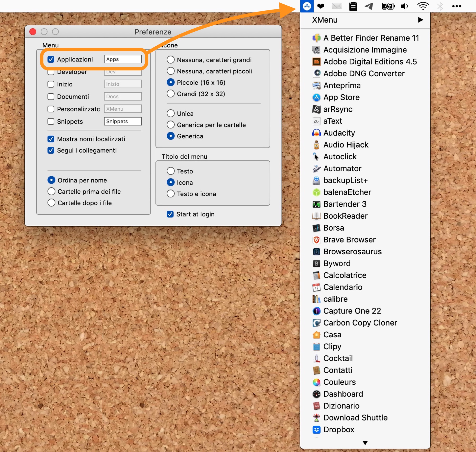Choose Cartelle prima dei file sorting
The height and width of the screenshot is (452, 476).
pos(51,192)
